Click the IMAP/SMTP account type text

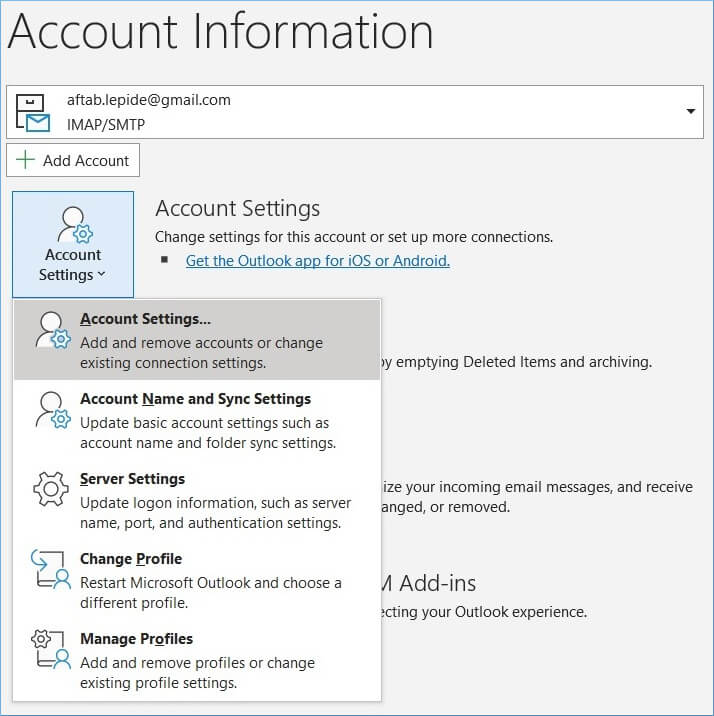tap(105, 125)
